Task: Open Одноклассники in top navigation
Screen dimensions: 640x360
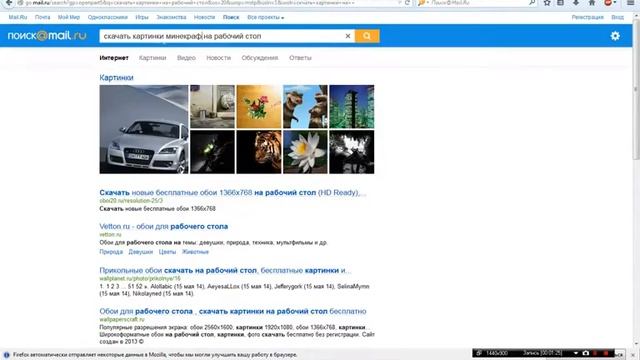Action: point(108,18)
